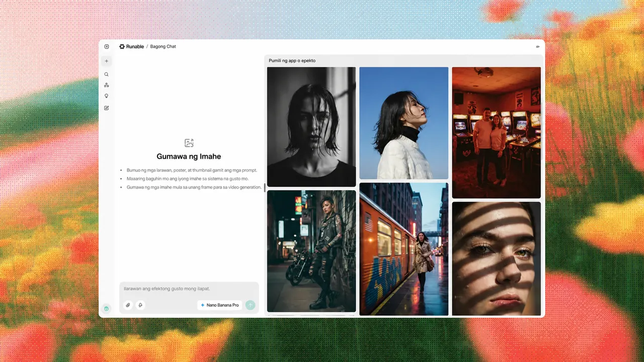Select the striped shadow face close-up thumbnail
Image resolution: width=644 pixels, height=362 pixels.
496,259
